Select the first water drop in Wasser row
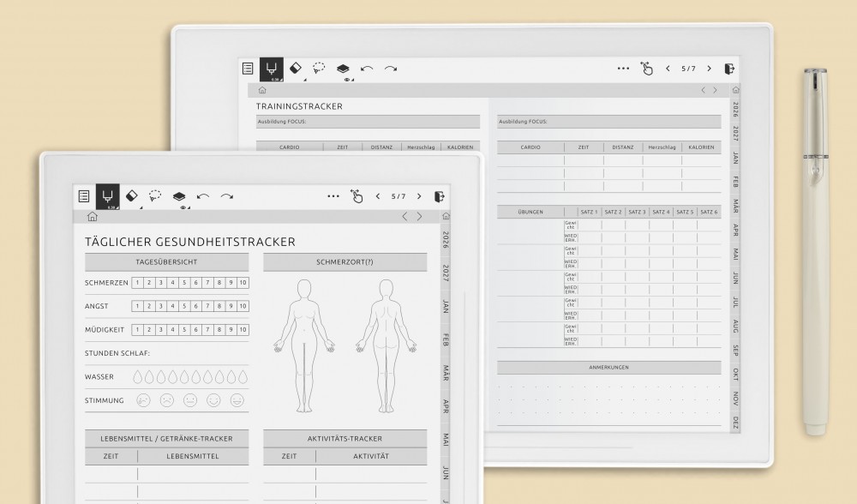This screenshot has width=857, height=504. [x=137, y=375]
